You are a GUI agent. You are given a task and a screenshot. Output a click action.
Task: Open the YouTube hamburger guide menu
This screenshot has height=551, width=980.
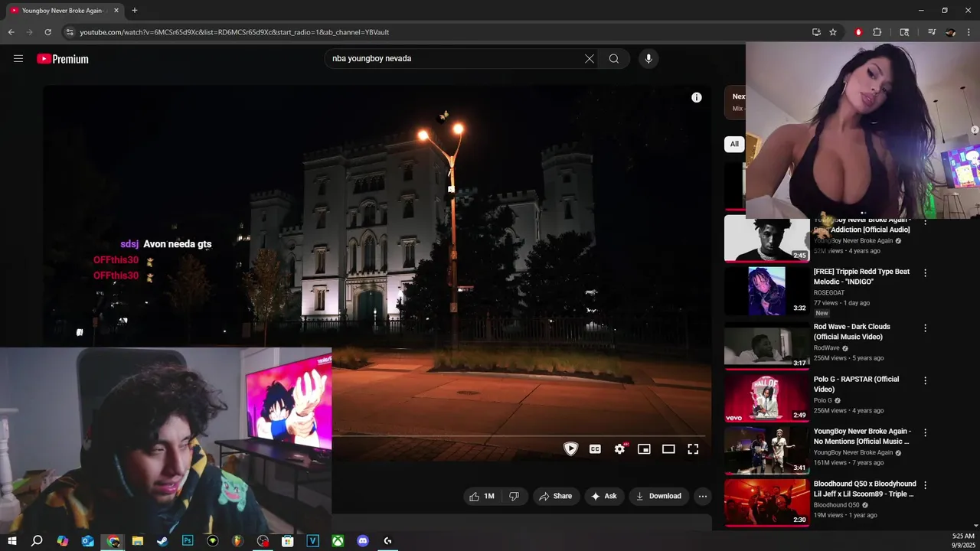point(18,59)
